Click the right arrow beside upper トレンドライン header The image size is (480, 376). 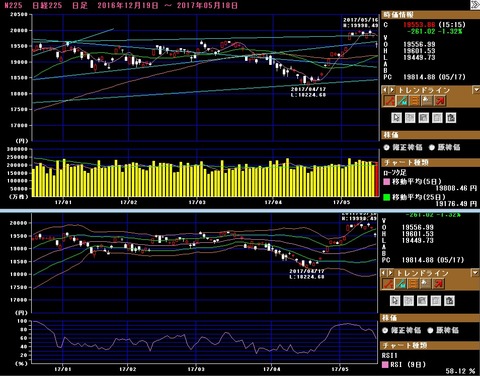pos(392,90)
